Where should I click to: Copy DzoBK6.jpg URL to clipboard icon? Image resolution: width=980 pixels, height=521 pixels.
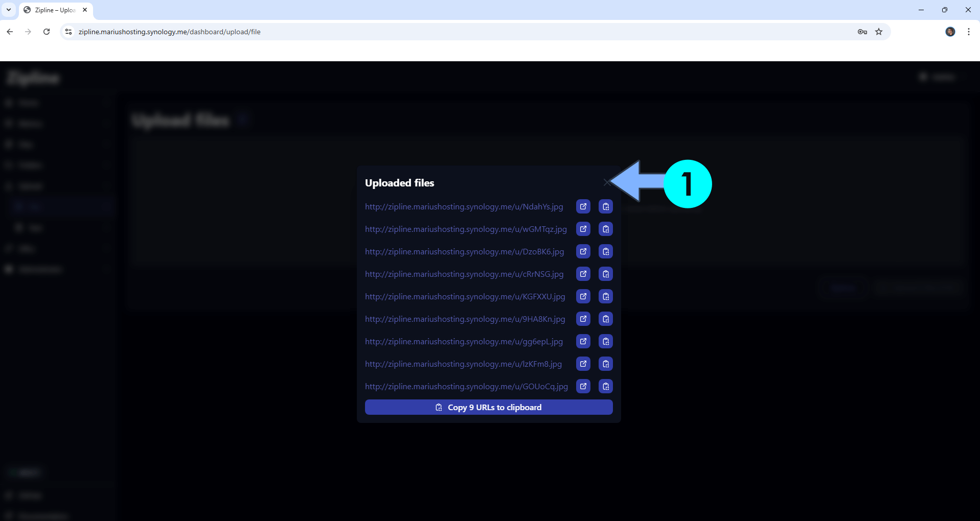point(606,251)
